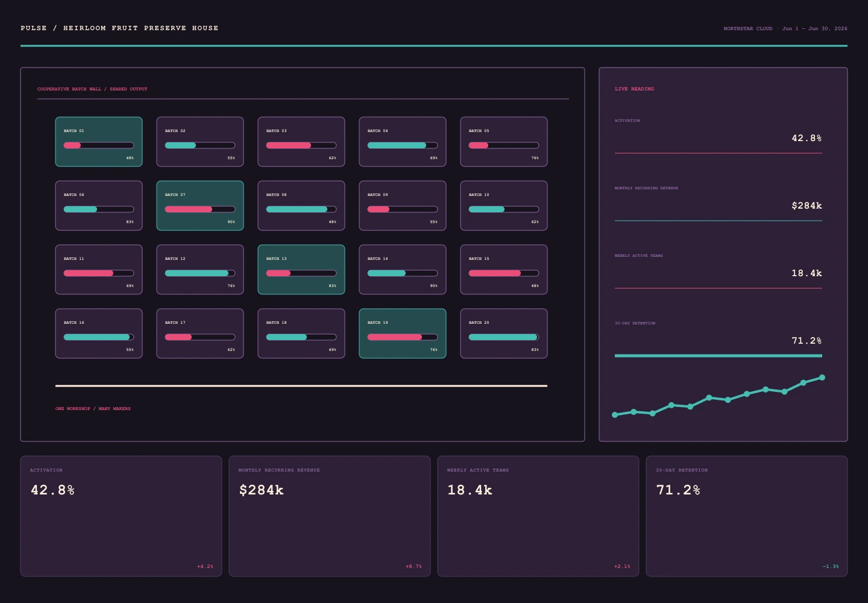Click the Batch 15 label

click(479, 259)
